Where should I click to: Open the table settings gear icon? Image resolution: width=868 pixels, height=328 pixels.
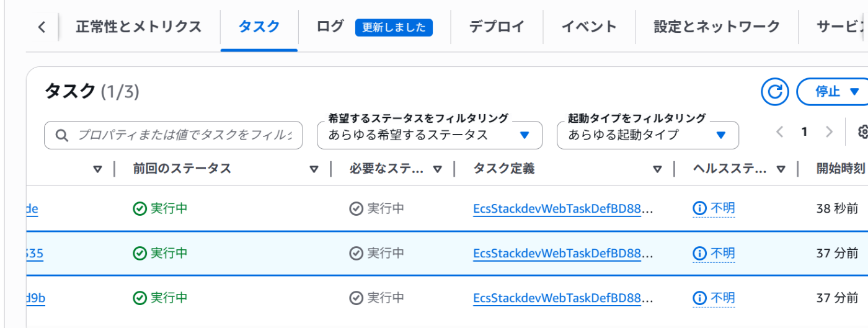(x=862, y=131)
